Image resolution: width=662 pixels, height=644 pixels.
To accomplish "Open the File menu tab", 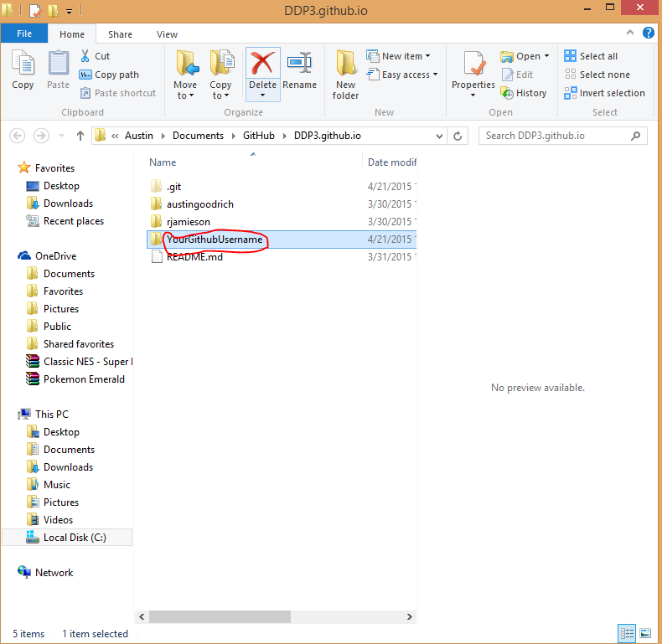I will (24, 34).
